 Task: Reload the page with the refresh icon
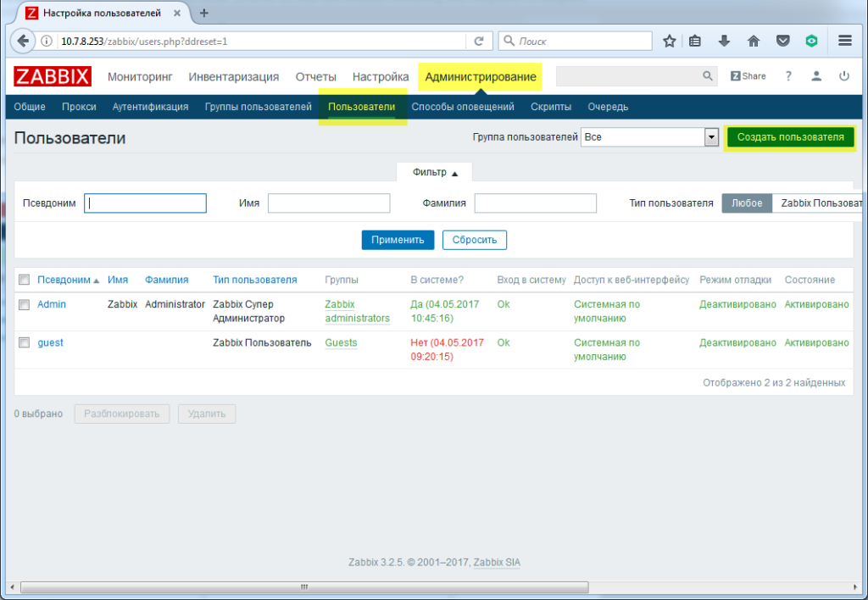479,41
